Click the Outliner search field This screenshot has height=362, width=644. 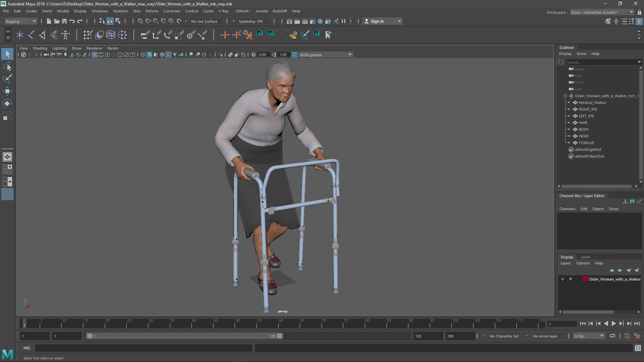pos(602,62)
